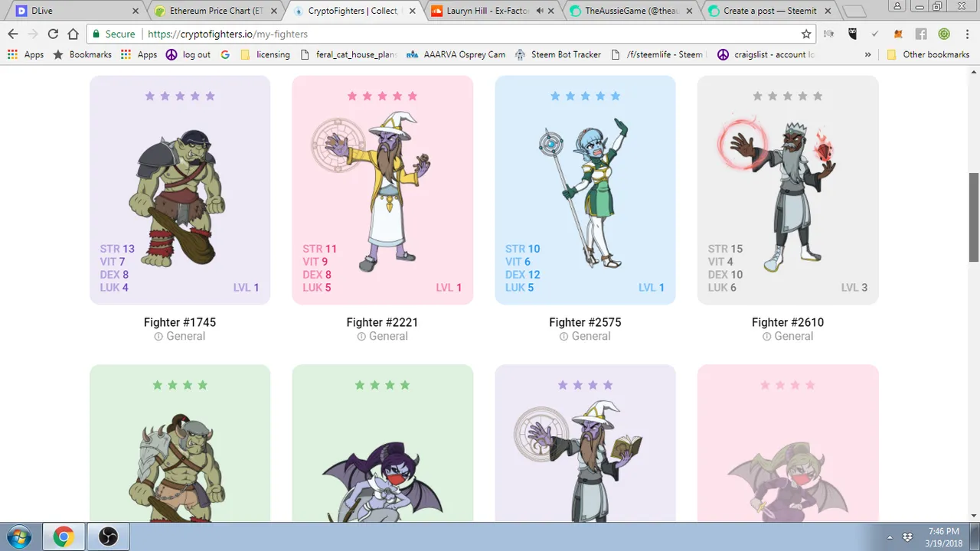Open feral_cat_house_plans bookmark
980x551 pixels.
348,54
